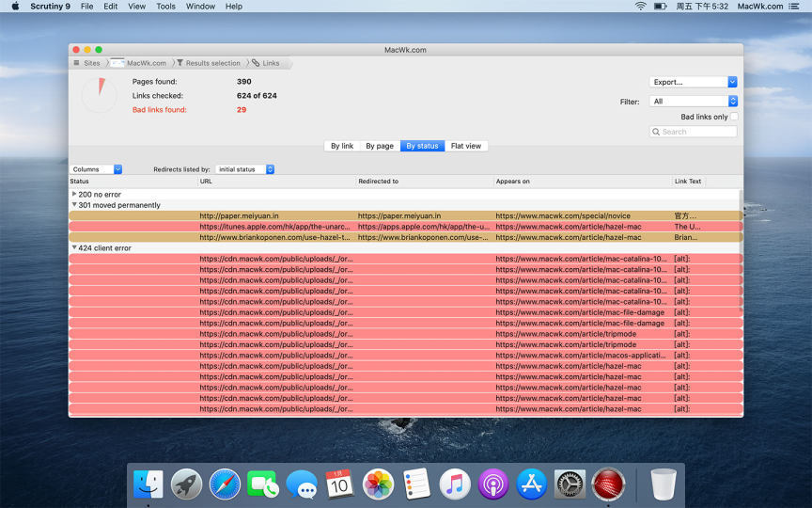Click the magnifier icon in Search field
812x508 pixels.
point(656,132)
